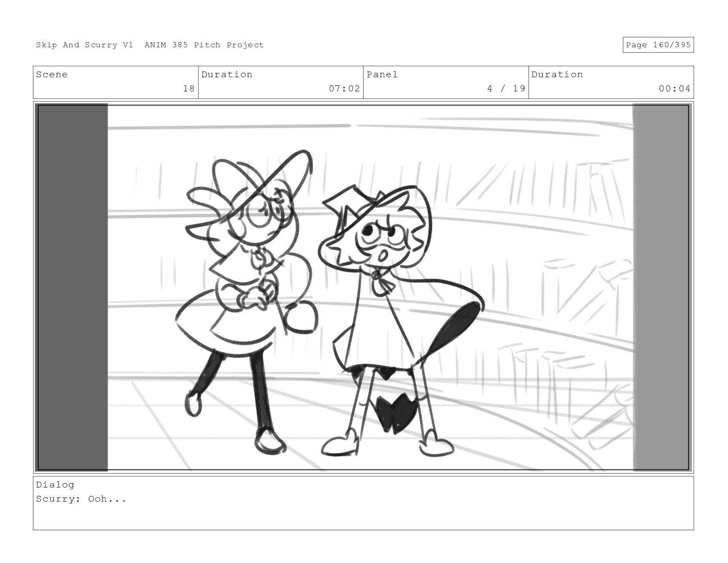Click the storyboard panel drawing
This screenshot has width=728, height=563.
tap(364, 287)
